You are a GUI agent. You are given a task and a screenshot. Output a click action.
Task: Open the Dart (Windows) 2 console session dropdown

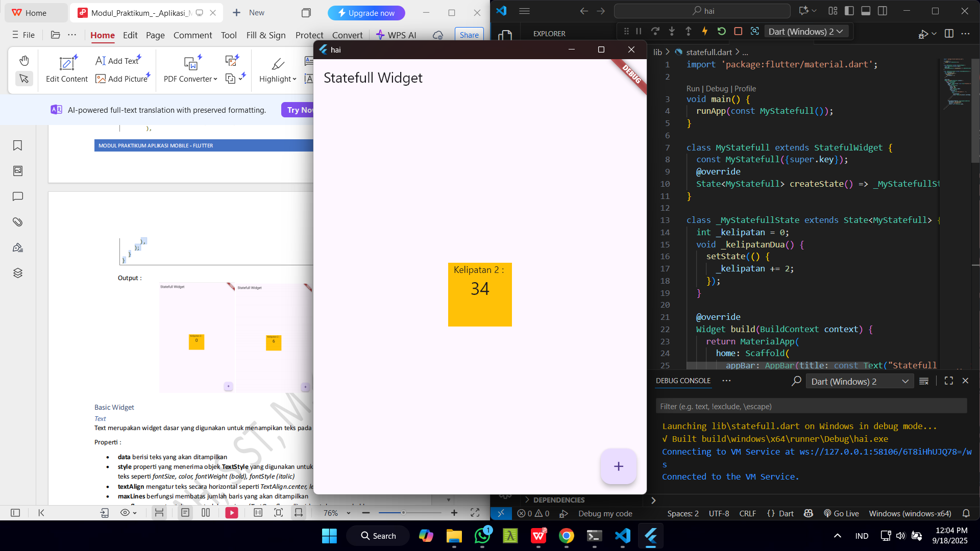click(x=860, y=382)
